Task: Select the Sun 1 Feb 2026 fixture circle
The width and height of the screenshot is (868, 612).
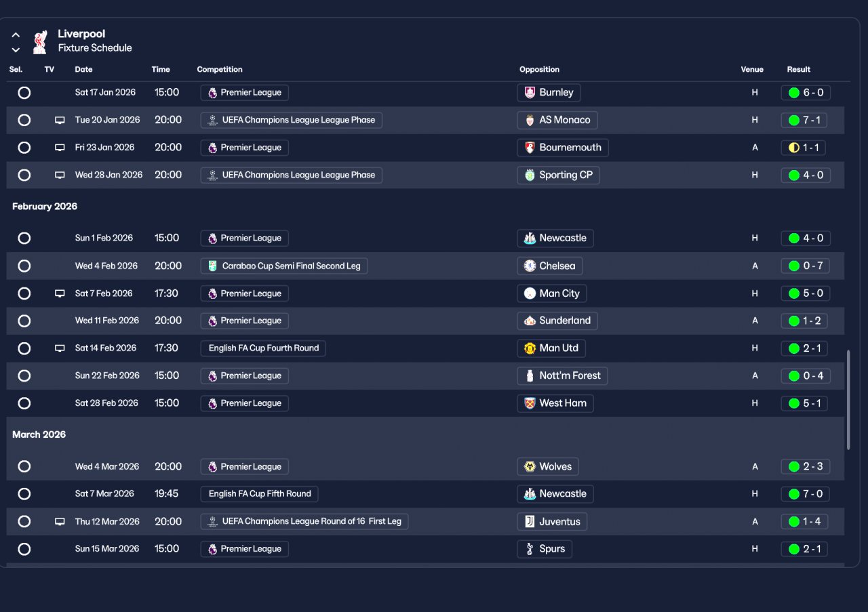Action: click(x=24, y=238)
